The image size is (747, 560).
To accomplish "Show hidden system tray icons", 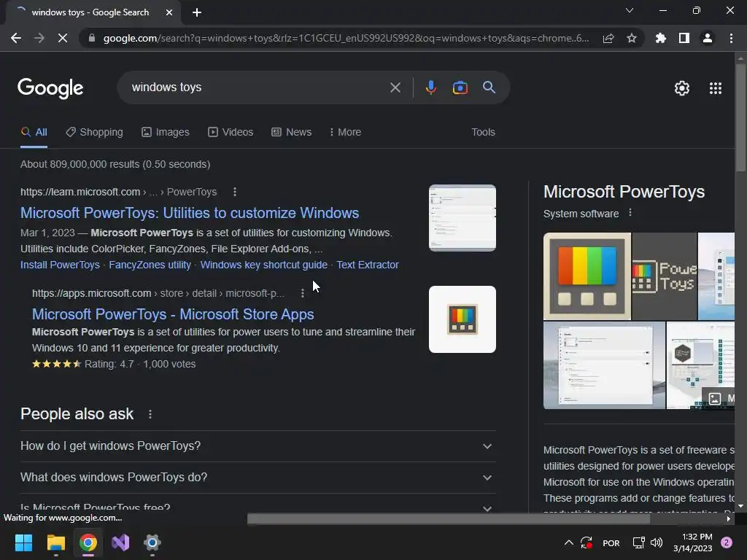I will (x=568, y=542).
